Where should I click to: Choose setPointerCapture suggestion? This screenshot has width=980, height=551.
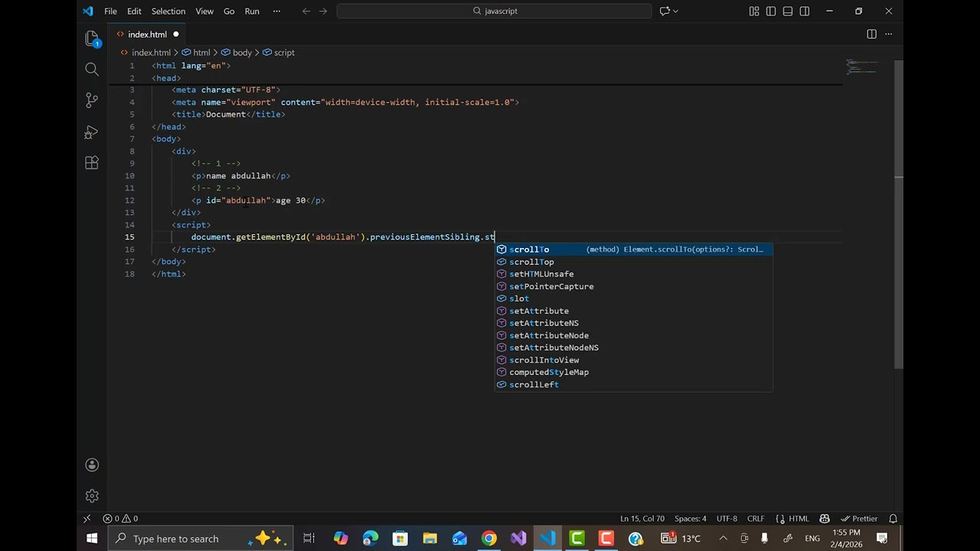pyautogui.click(x=633, y=286)
